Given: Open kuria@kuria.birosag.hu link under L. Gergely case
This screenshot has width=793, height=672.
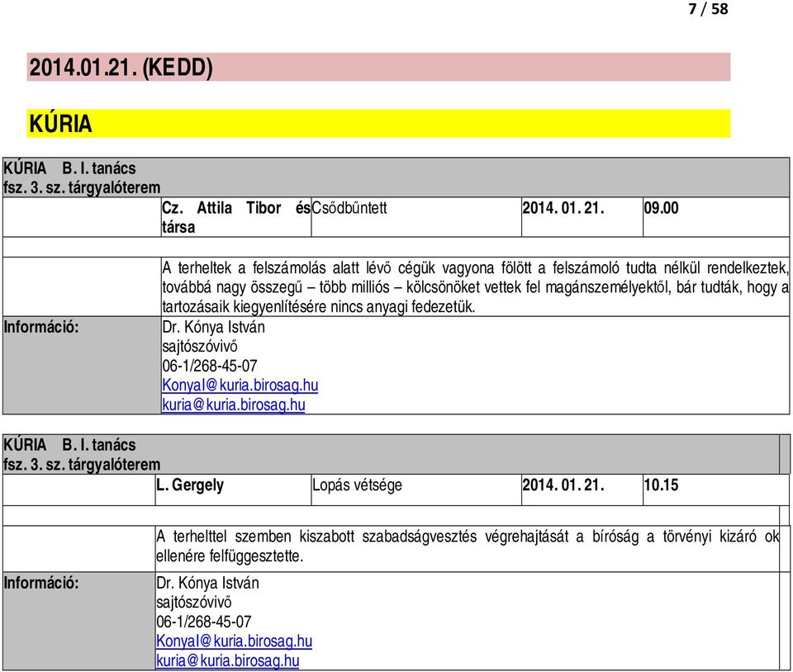Looking at the screenshot, I should coord(227,660).
